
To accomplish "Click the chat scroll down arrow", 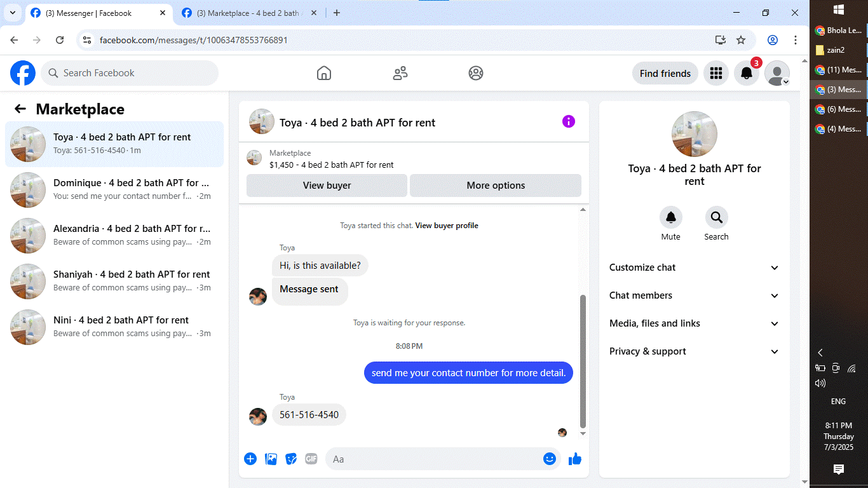I will (583, 433).
